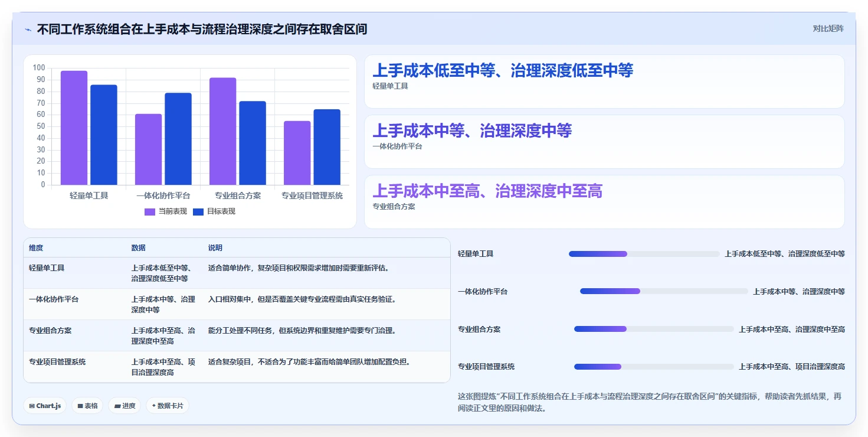The width and height of the screenshot is (868, 437).
Task: Click the panel title 不同工作系统组合
Action: pyautogui.click(x=202, y=29)
